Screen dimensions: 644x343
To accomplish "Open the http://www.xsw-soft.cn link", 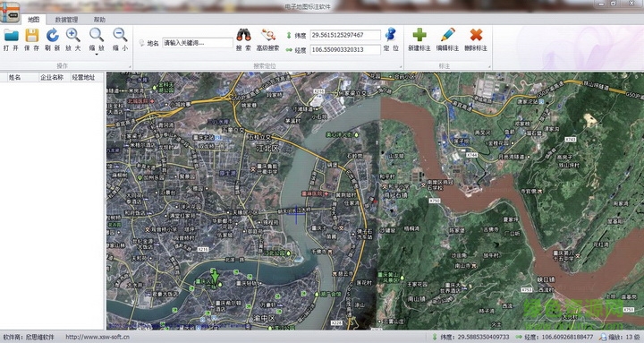I will click(97, 337).
